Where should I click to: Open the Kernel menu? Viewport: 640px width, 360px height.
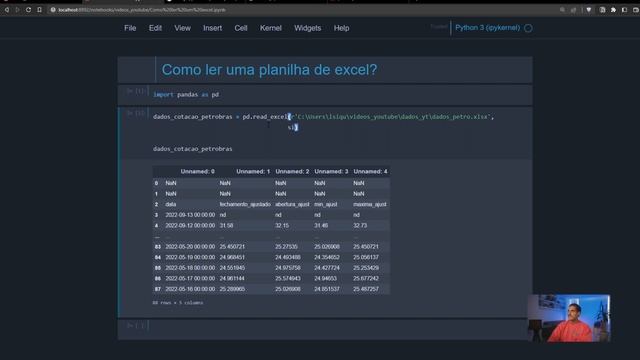(x=271, y=28)
